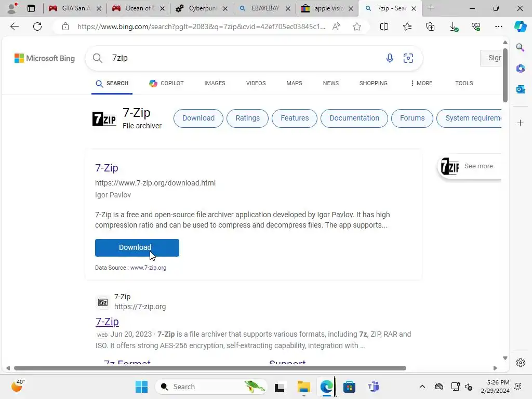Open File Explorer from taskbar
532x399 pixels.
[x=303, y=387]
